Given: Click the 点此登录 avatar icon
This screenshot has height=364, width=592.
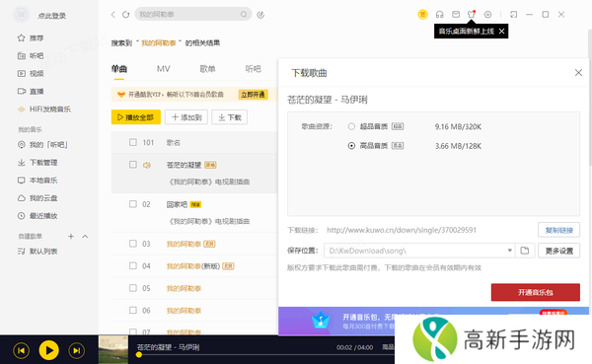Looking at the screenshot, I should [x=21, y=15].
